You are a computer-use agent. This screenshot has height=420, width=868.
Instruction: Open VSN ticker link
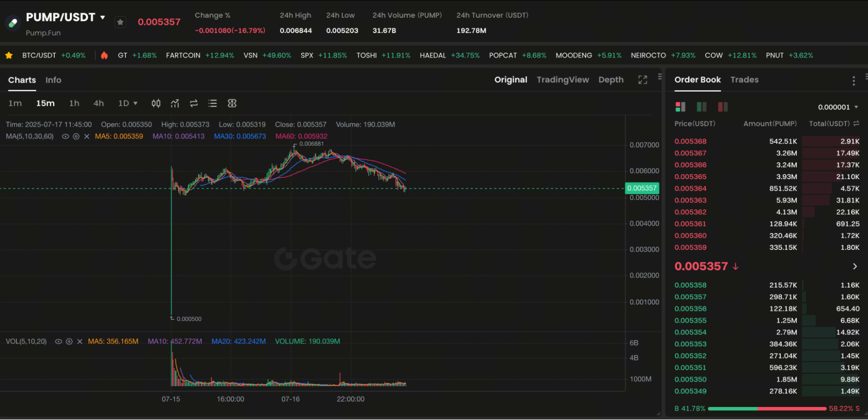(x=267, y=56)
